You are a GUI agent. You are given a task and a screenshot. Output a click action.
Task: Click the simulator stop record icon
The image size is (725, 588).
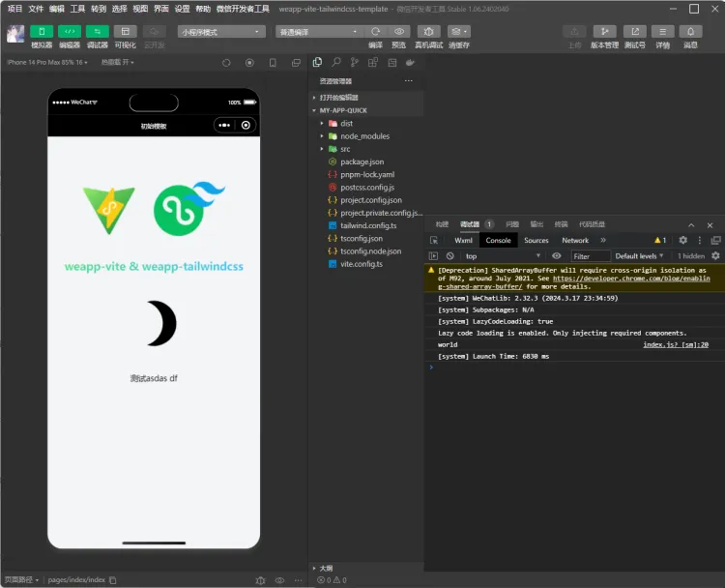point(249,63)
